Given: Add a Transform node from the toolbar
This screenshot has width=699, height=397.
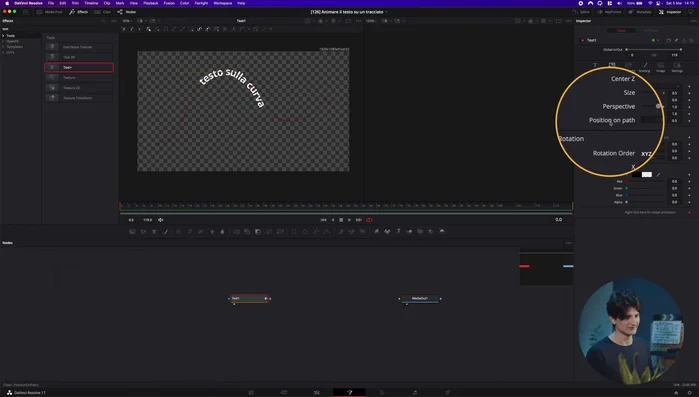Looking at the screenshot, I should pos(280,232).
